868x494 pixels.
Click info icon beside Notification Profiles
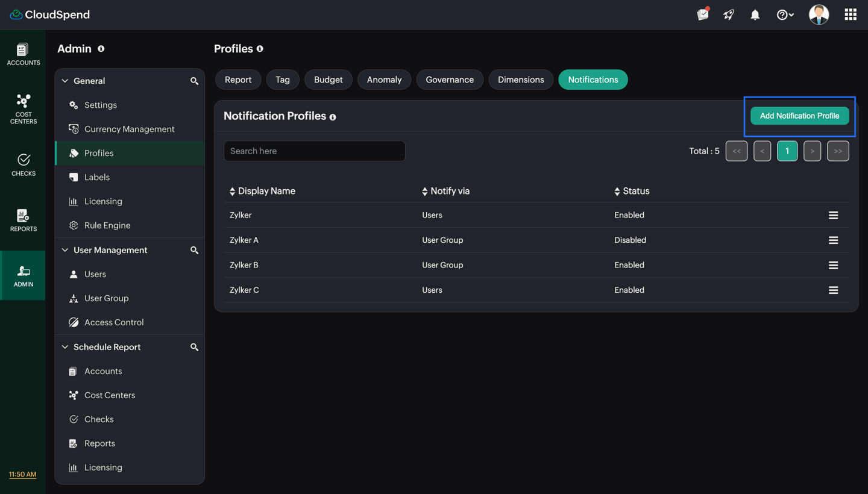click(x=333, y=117)
